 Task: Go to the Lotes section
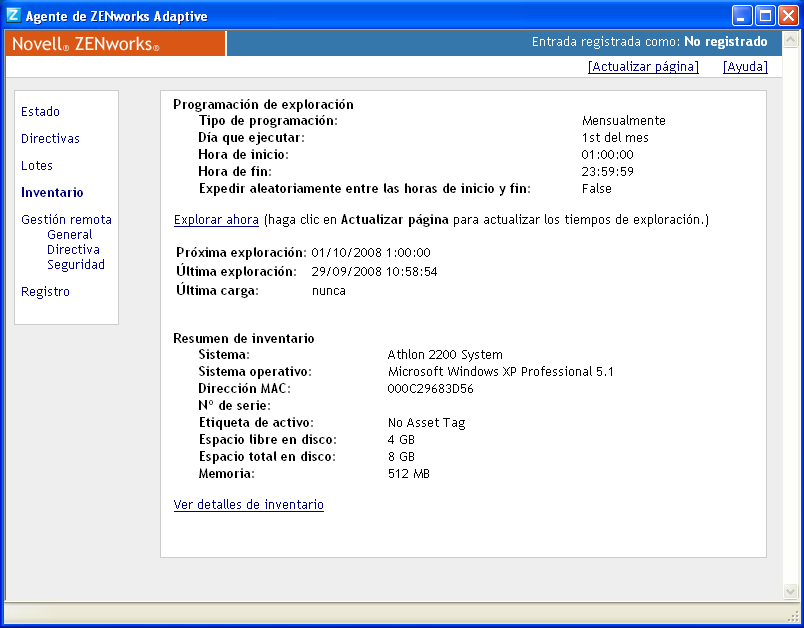37,166
